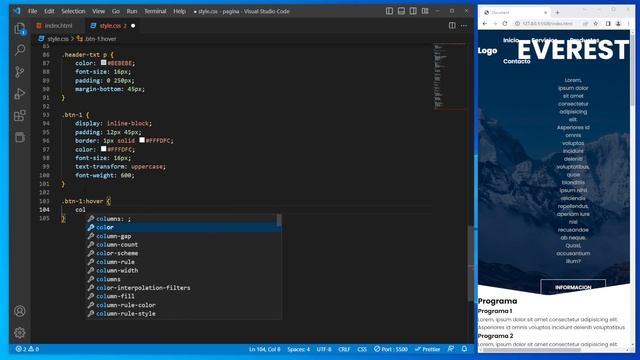
Task: Click .btn-1:hover in the breadcrumb
Action: 101,39
